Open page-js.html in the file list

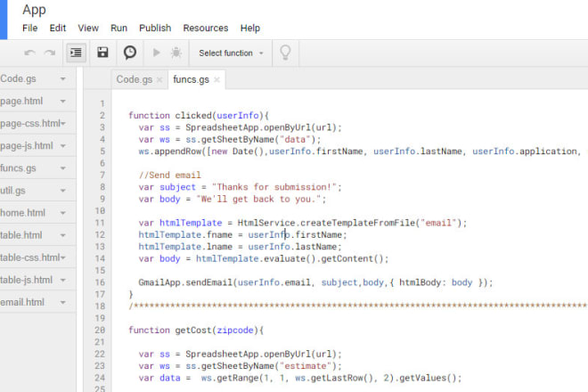(26, 146)
